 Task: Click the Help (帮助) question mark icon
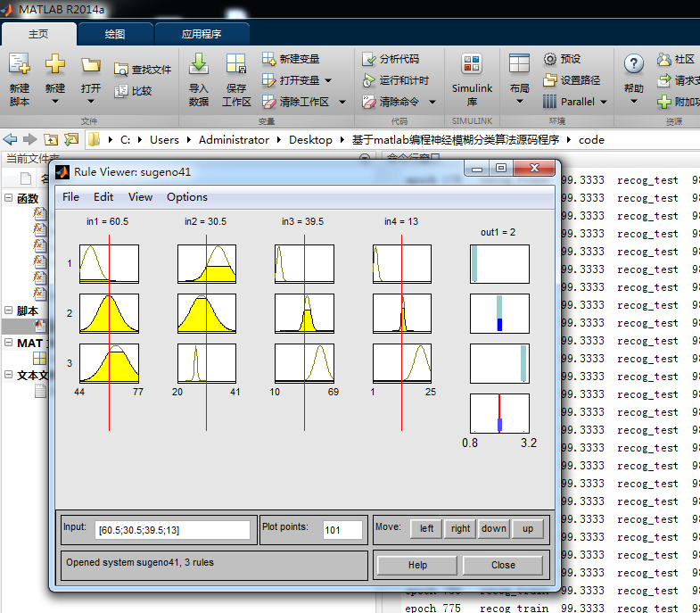pyautogui.click(x=633, y=64)
